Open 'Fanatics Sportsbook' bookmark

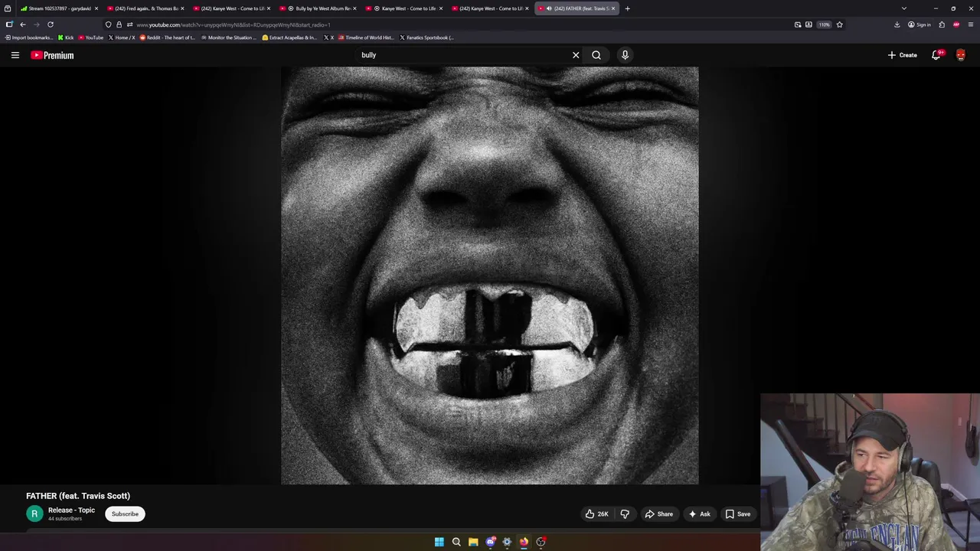pos(427,37)
